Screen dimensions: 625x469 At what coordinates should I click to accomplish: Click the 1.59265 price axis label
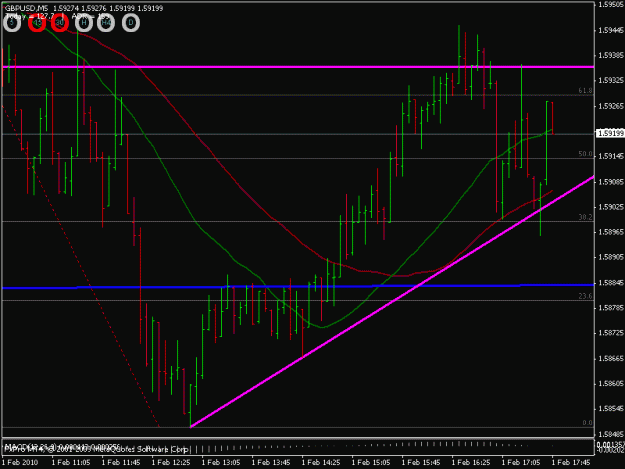(611, 106)
